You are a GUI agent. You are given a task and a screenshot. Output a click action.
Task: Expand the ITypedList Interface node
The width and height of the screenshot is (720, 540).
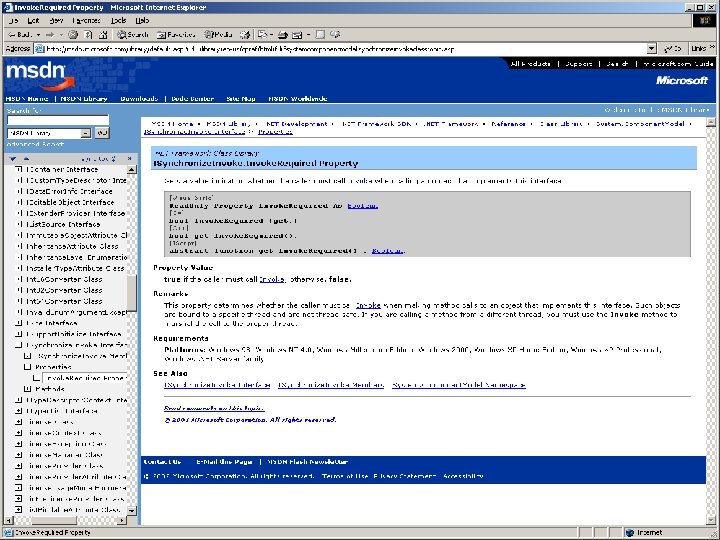(18, 411)
